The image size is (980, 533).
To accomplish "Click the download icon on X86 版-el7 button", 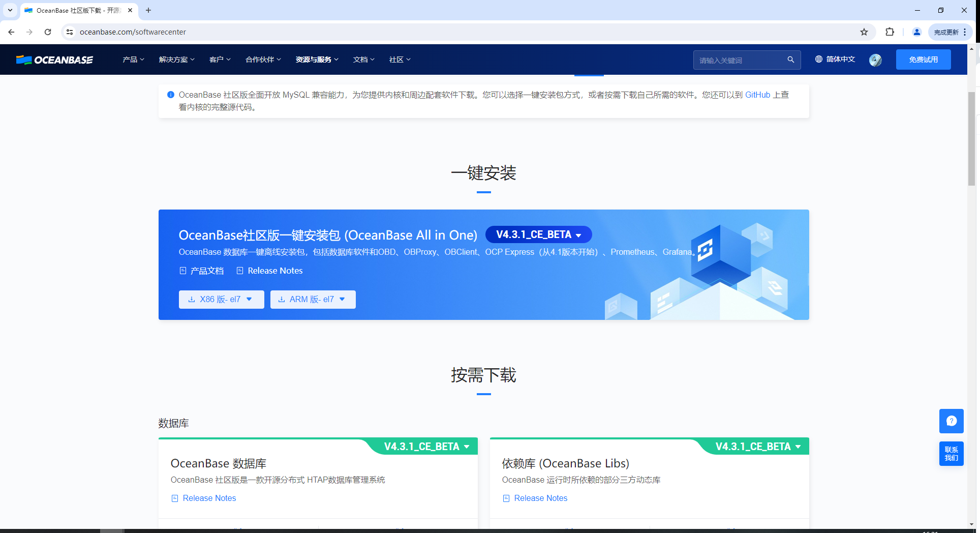I will pos(191,299).
